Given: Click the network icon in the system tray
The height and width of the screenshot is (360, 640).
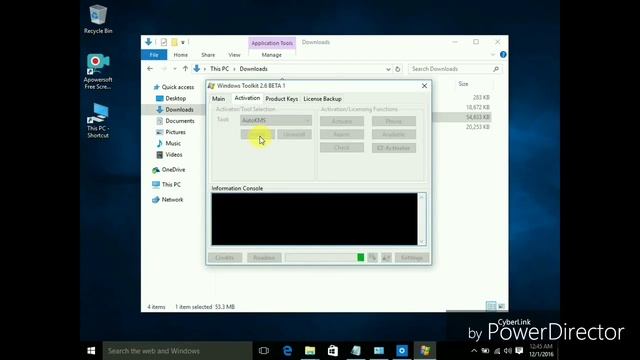Looking at the screenshot, I should (x=497, y=351).
